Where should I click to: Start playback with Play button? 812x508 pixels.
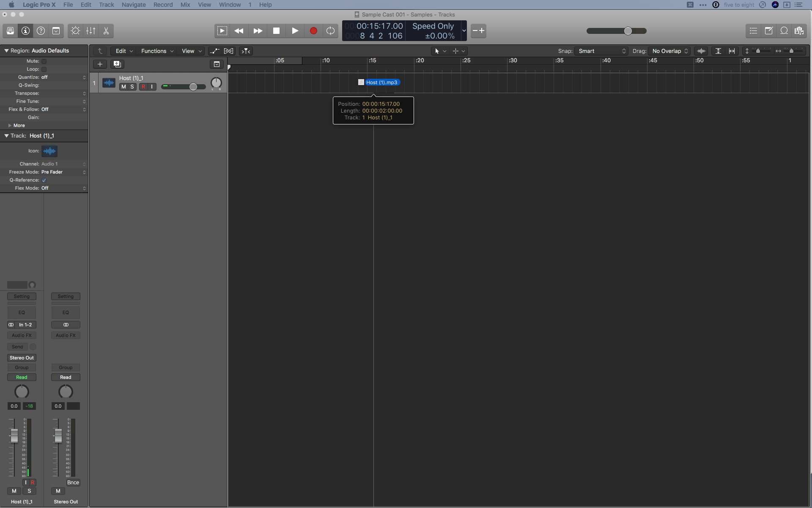click(295, 31)
